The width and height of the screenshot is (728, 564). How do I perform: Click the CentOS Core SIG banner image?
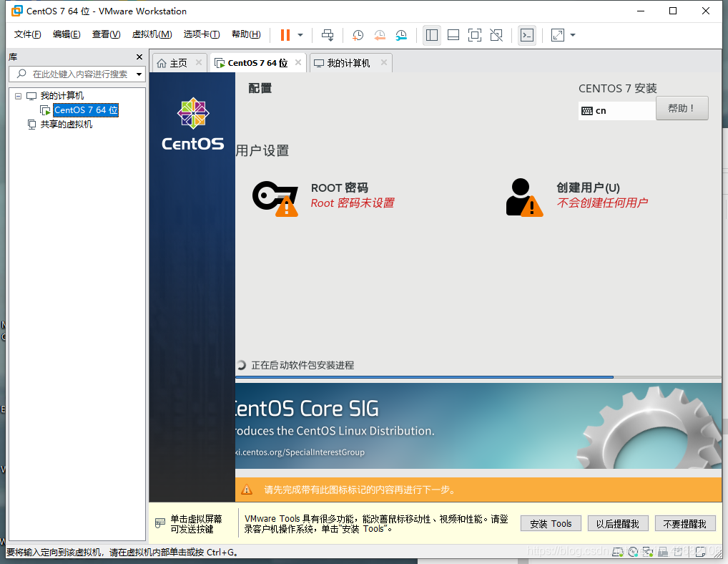(x=478, y=426)
